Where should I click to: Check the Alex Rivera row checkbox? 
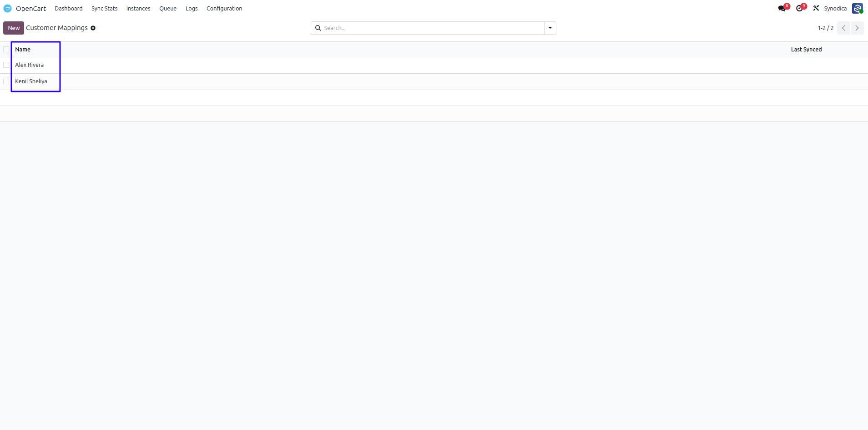[x=6, y=65]
